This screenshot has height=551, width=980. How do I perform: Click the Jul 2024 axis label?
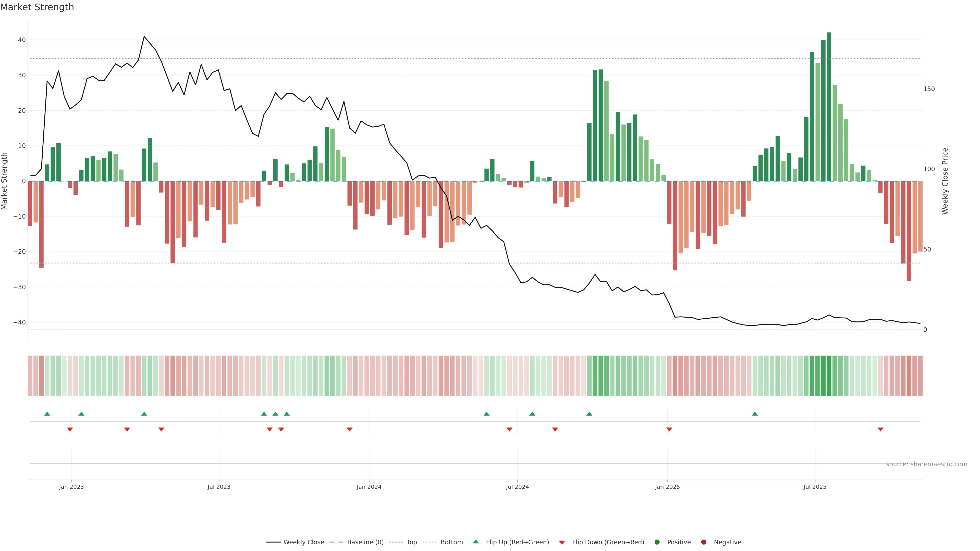(x=517, y=487)
